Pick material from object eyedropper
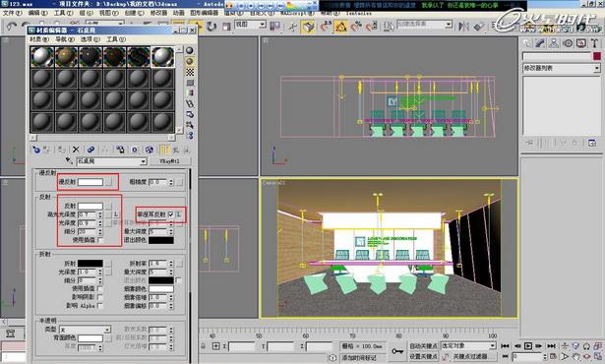605x364 pixels. [x=69, y=160]
